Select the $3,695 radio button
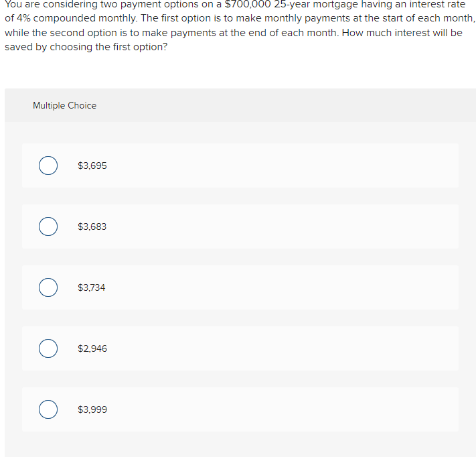The image size is (476, 457). click(x=48, y=166)
